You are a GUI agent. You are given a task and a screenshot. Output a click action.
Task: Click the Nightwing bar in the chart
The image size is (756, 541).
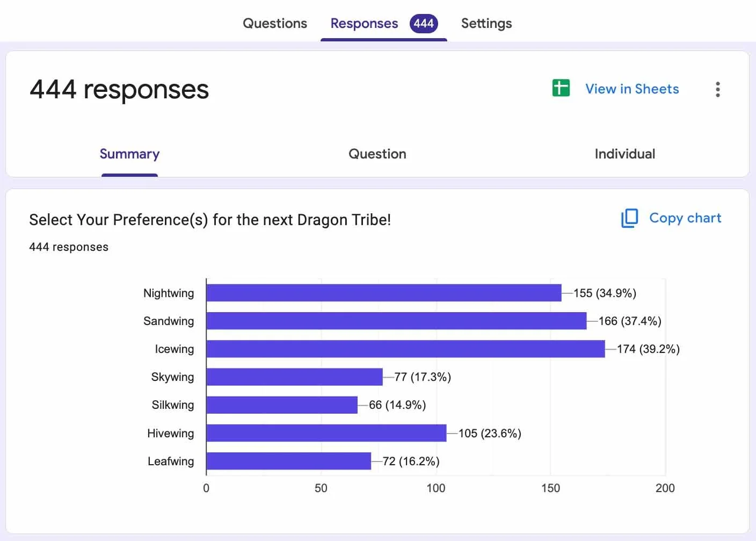click(384, 293)
